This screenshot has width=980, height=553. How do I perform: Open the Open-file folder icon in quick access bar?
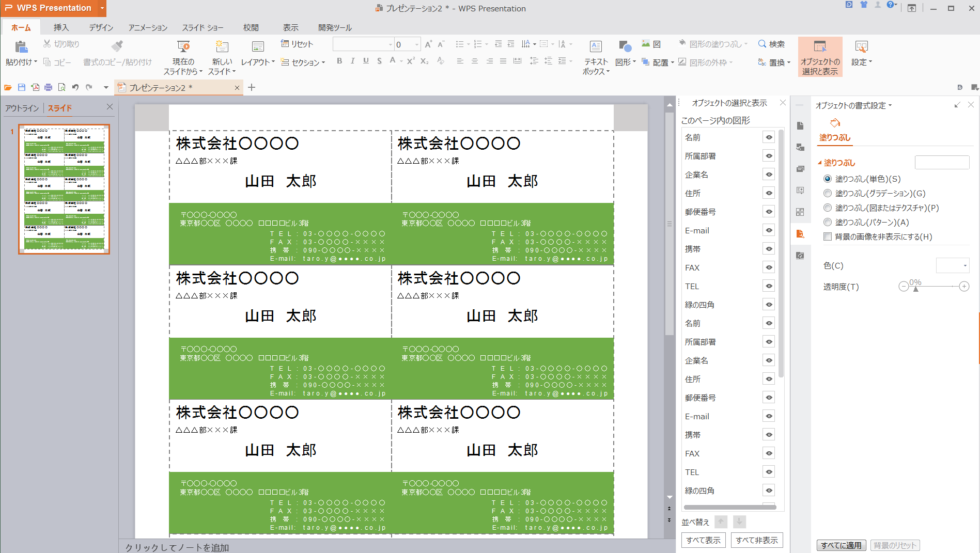pyautogui.click(x=8, y=87)
